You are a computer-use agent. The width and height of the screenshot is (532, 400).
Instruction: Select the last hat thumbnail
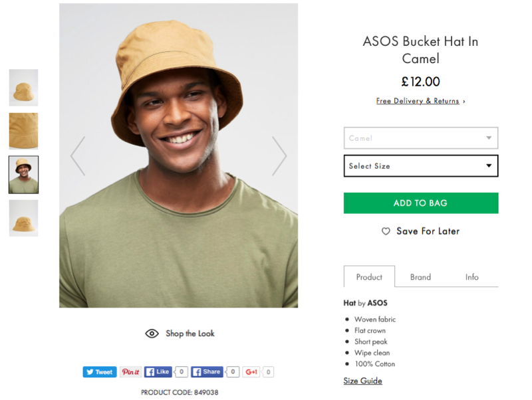[23, 218]
